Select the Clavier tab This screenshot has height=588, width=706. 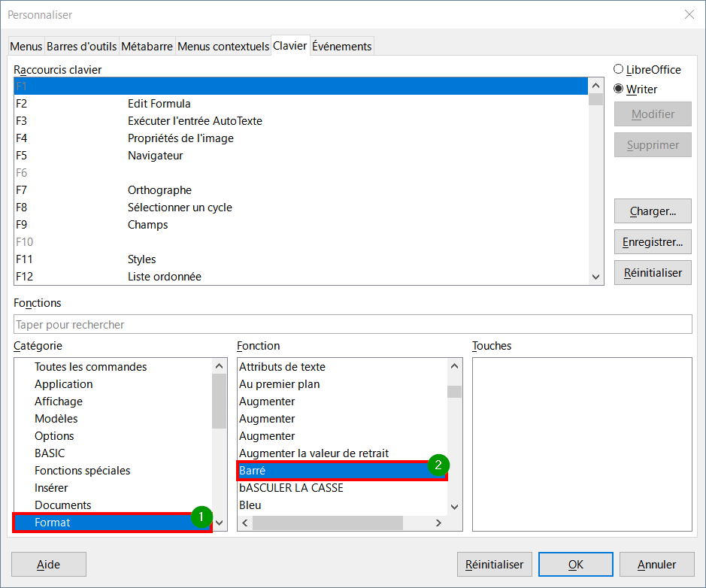(x=290, y=46)
